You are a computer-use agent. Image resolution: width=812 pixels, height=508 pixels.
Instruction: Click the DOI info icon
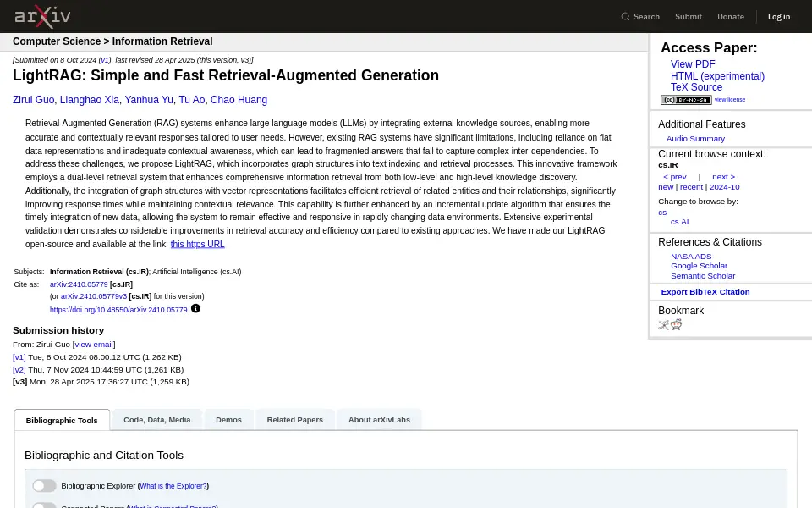195,308
